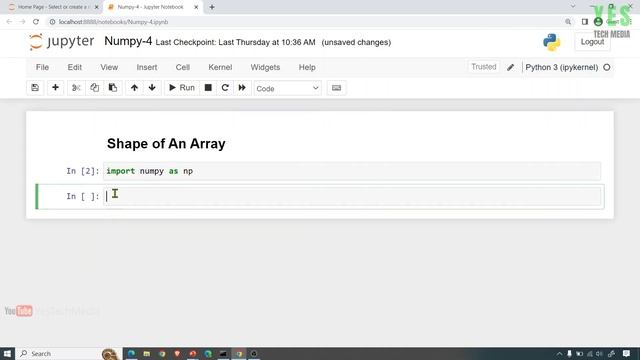
Task: Insert a cell below with plus icon
Action: coord(55,88)
